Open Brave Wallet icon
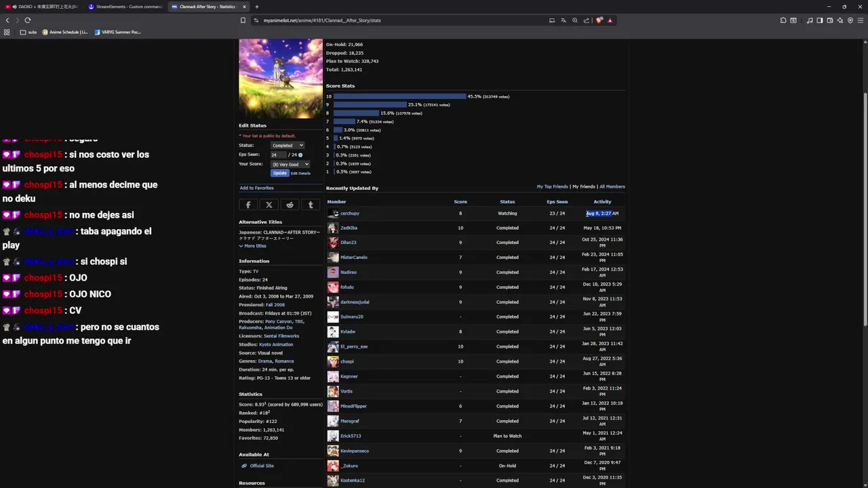The height and width of the screenshot is (488, 868). coord(829,20)
